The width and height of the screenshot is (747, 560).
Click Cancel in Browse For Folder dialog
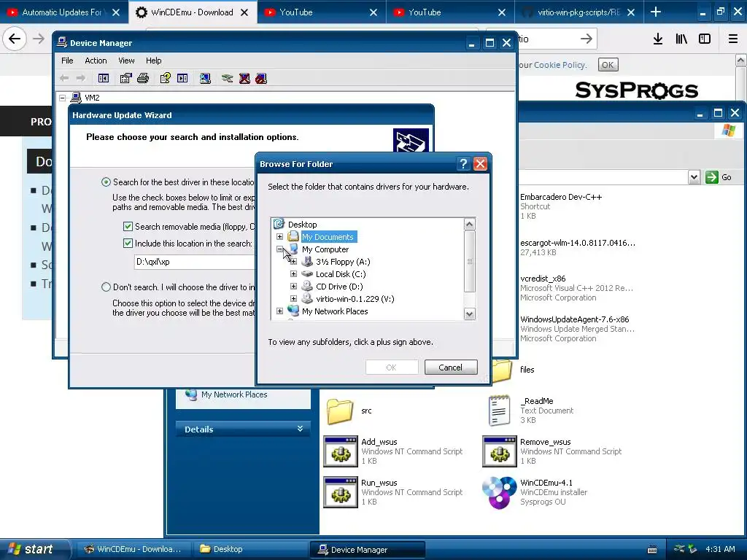pos(451,367)
